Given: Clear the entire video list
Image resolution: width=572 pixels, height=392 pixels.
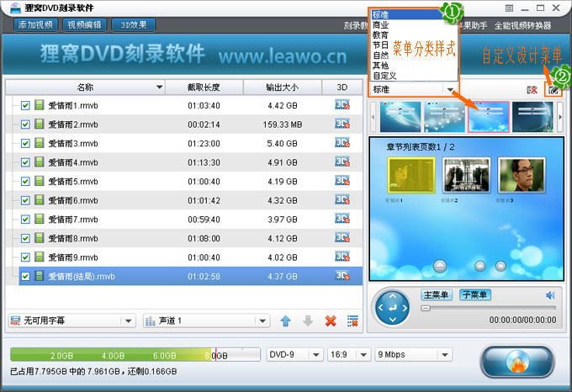Looking at the screenshot, I should 352,320.
